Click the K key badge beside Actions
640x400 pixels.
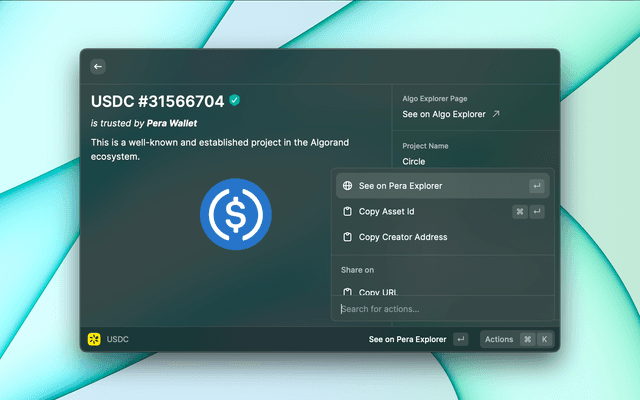click(x=545, y=340)
